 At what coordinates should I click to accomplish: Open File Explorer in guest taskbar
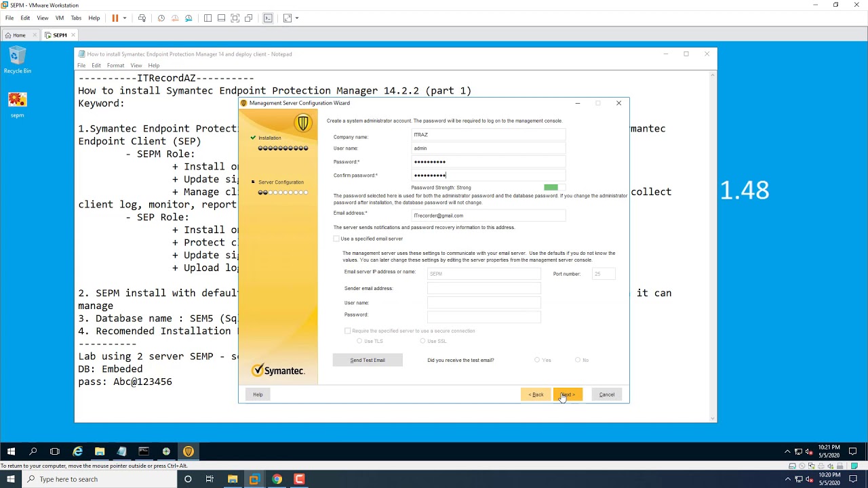100,451
